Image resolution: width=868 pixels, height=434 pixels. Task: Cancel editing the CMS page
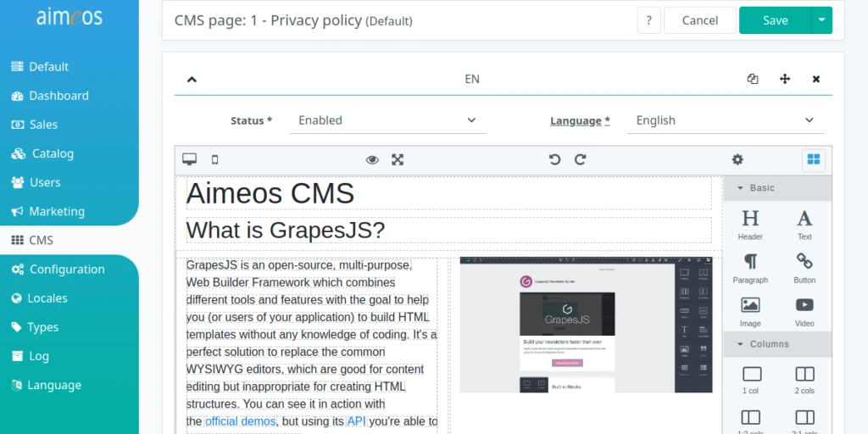point(699,20)
